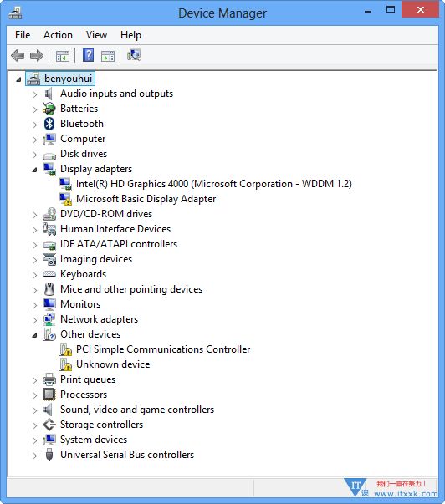The image size is (445, 504).
Task: Click the mouse icon for pointing devices
Action: click(49, 289)
